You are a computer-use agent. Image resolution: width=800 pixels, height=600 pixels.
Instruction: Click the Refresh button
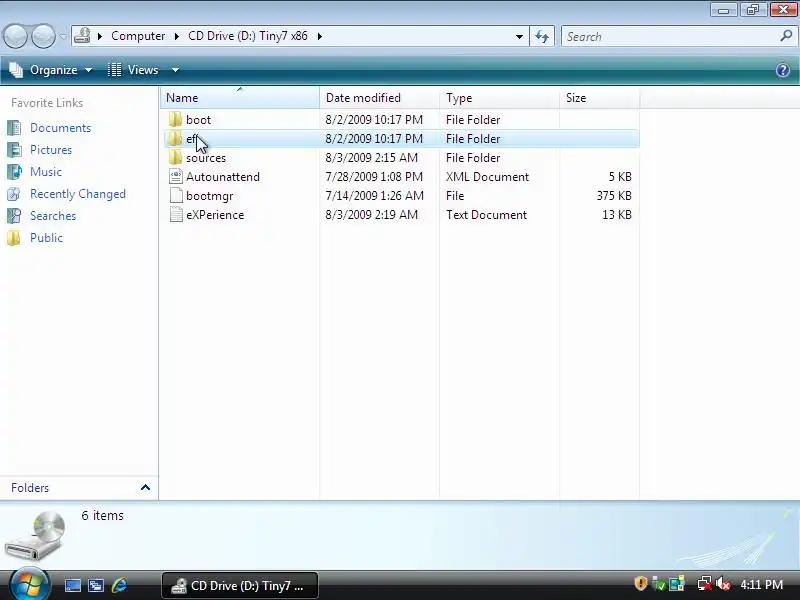542,36
